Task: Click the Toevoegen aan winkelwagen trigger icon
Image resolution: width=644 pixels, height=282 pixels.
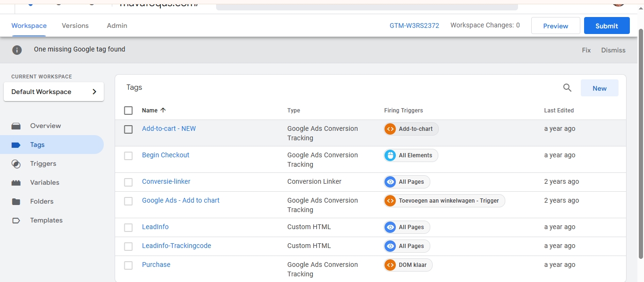Action: tap(390, 201)
